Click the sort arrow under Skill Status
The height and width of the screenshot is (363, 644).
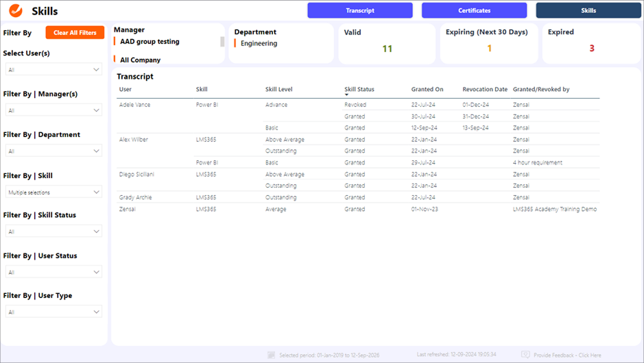coord(346,95)
